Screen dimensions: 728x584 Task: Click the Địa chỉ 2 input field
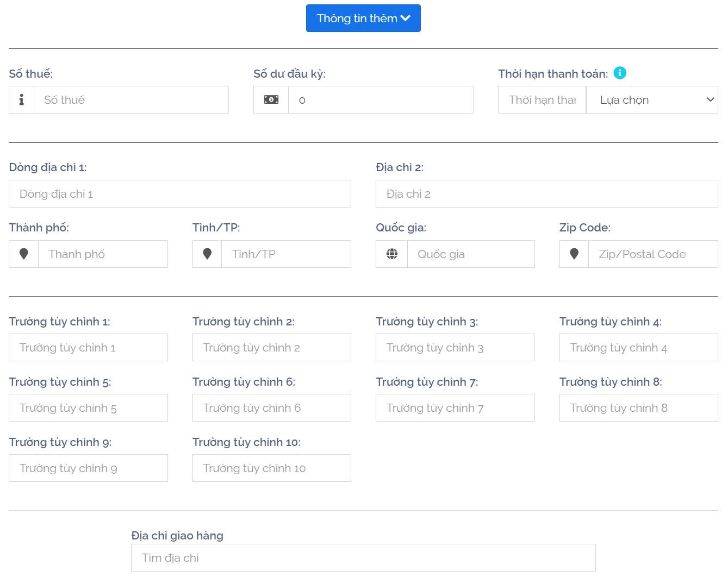[x=546, y=194]
